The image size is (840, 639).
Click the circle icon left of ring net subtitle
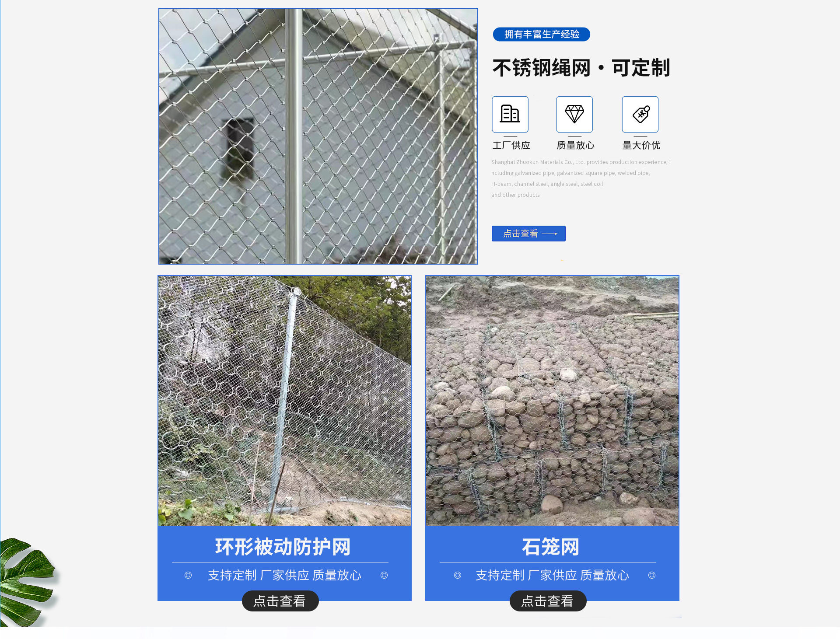[188, 575]
